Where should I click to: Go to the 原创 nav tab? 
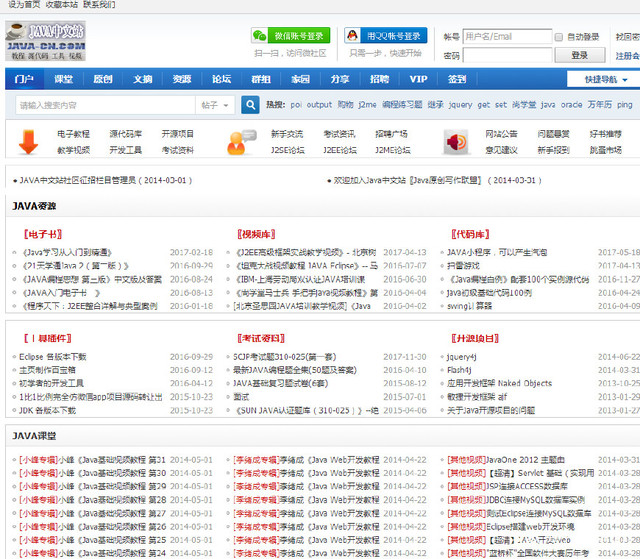pyautogui.click(x=103, y=79)
